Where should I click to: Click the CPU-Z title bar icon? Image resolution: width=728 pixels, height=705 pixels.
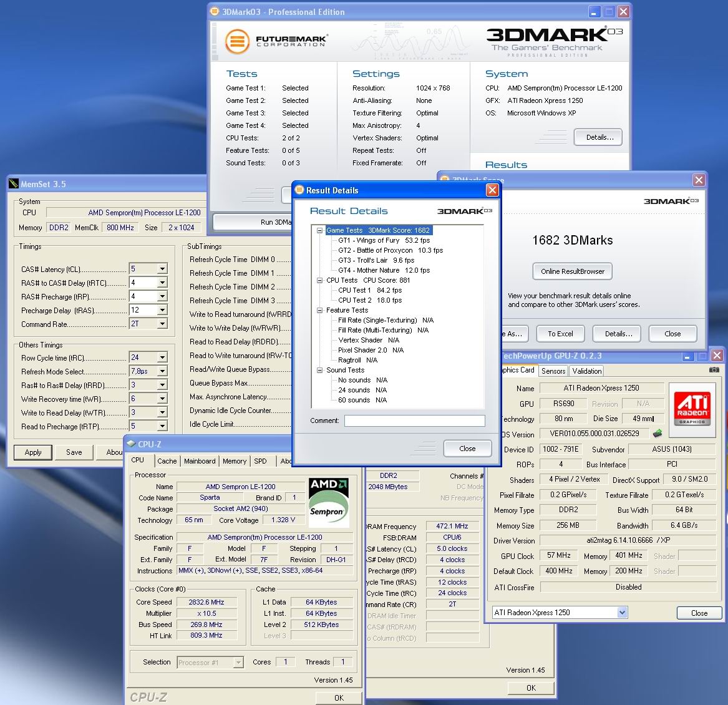pyautogui.click(x=132, y=444)
